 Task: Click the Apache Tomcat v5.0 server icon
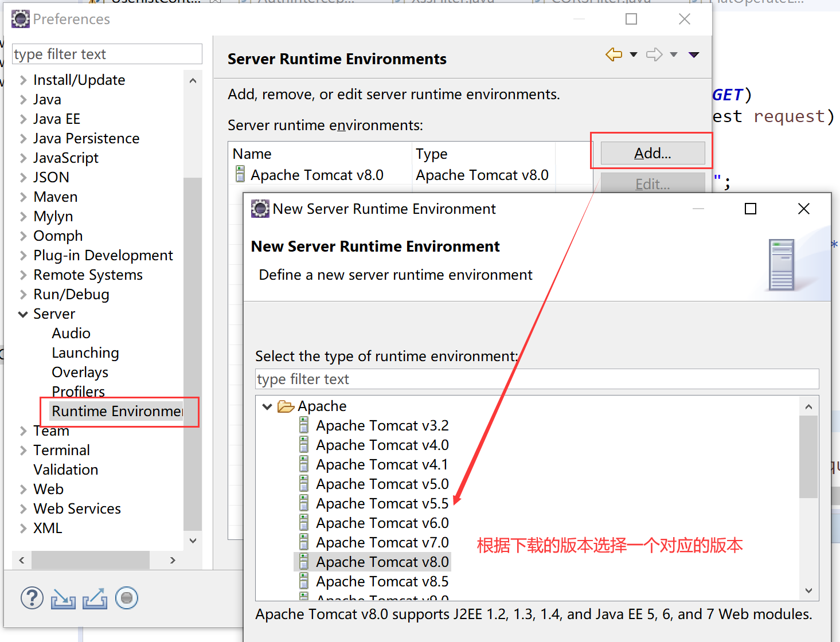pos(304,484)
